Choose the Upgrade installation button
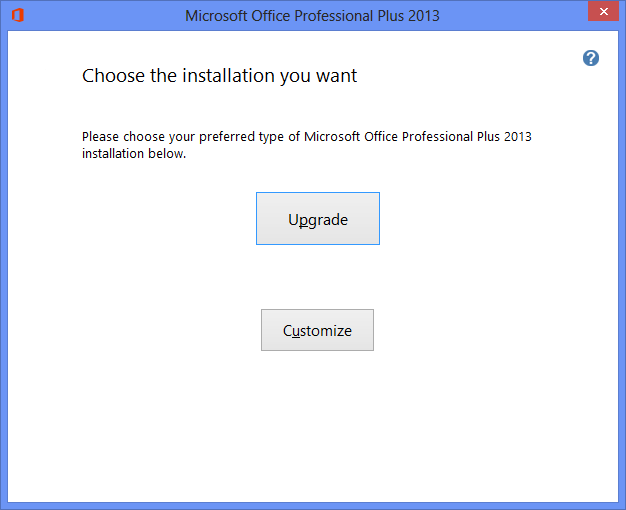This screenshot has width=626, height=510. (x=318, y=218)
